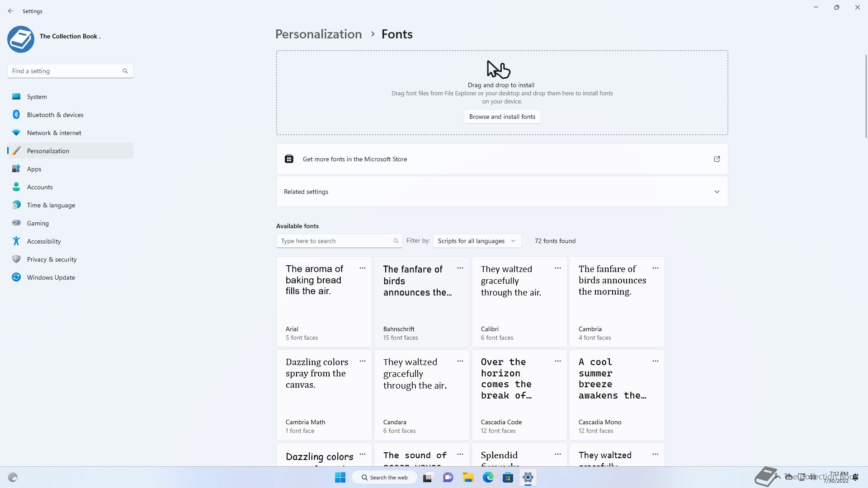Launch Microsoft Edge from taskbar
The height and width of the screenshot is (488, 868).
pyautogui.click(x=488, y=477)
